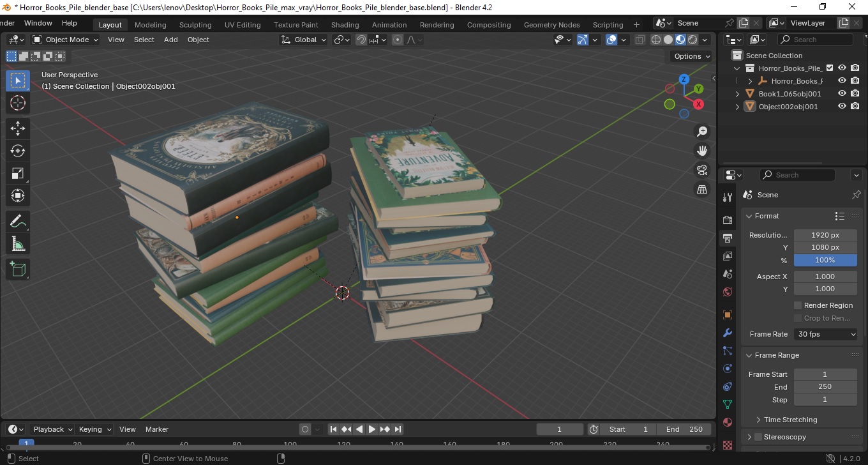The image size is (868, 465).
Task: Toggle viewport overlays display
Action: [611, 40]
